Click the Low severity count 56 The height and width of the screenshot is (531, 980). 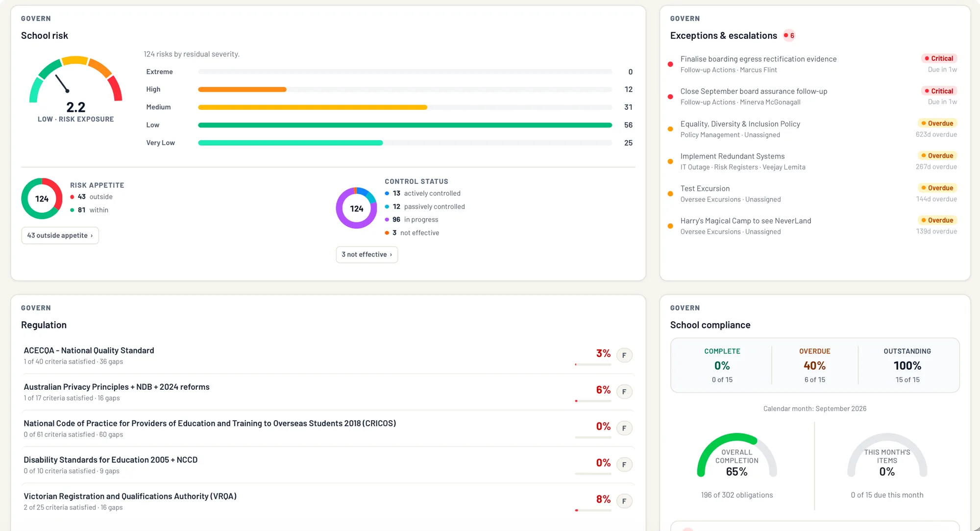pos(628,125)
